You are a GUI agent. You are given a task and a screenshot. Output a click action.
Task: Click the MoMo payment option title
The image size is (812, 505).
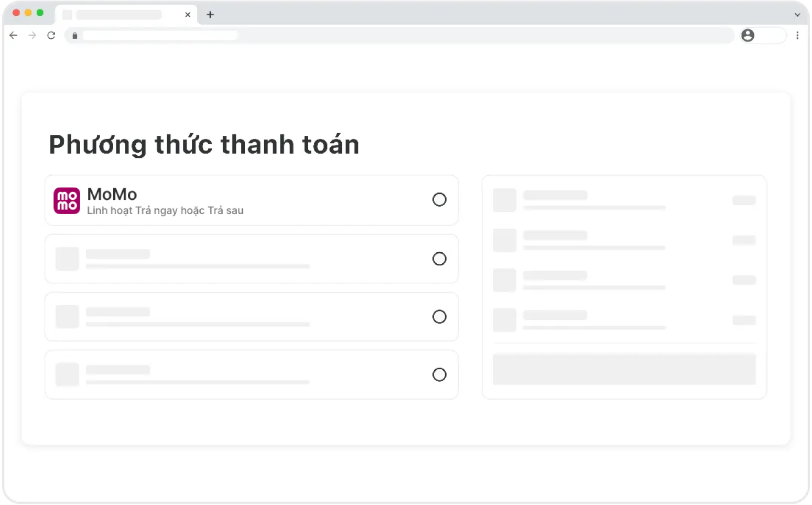pyautogui.click(x=112, y=195)
